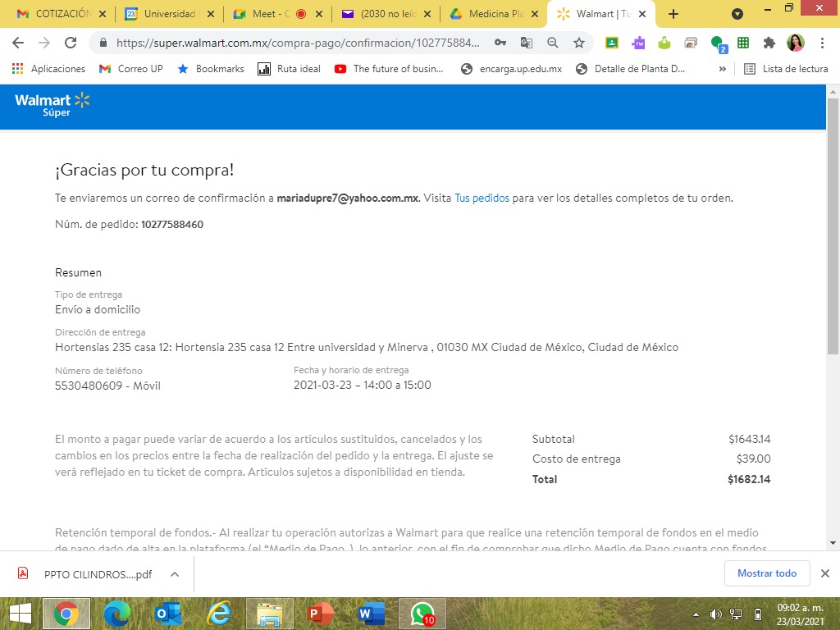Launch Microsoft Edge from taskbar

(116, 614)
